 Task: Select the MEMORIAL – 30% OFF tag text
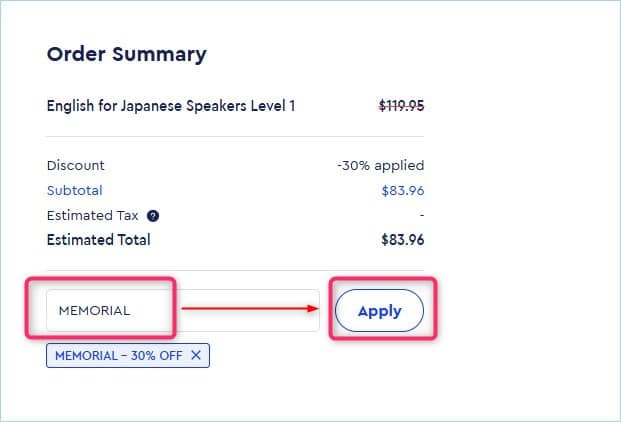[x=119, y=355]
